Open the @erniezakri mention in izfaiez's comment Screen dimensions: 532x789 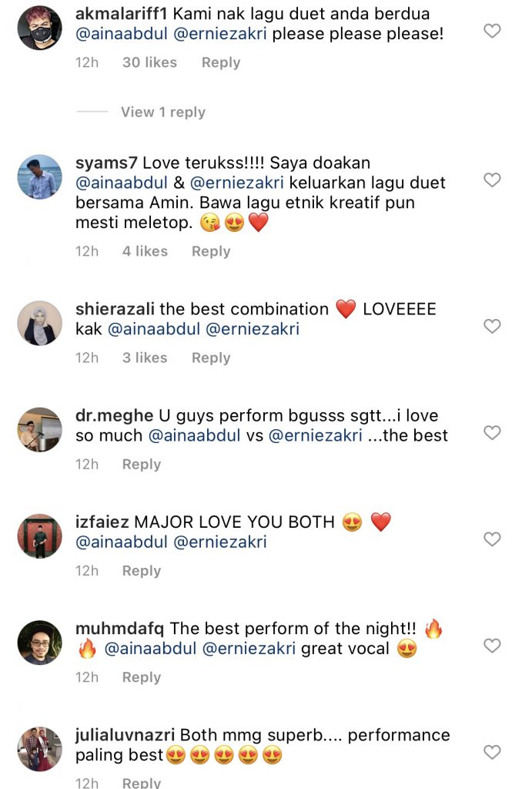221,542
